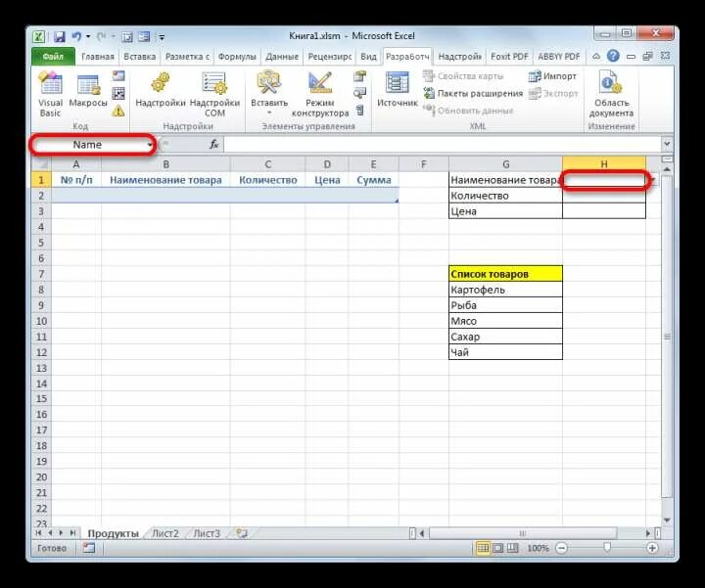
Task: Switch to the Данные ribbon tab
Action: click(x=282, y=57)
